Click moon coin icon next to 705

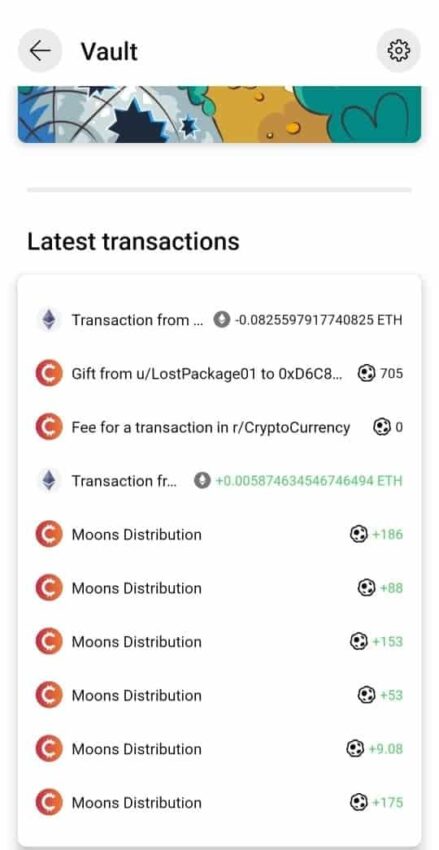click(366, 374)
